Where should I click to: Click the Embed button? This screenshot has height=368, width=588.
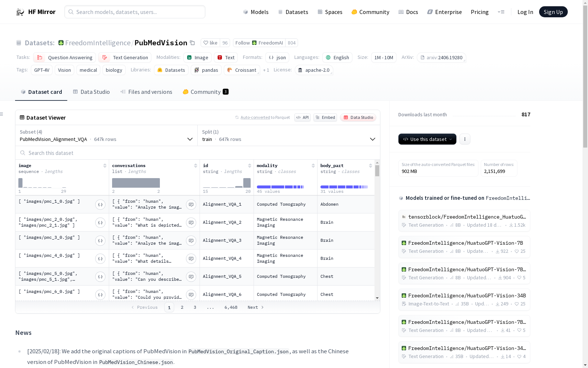(325, 117)
